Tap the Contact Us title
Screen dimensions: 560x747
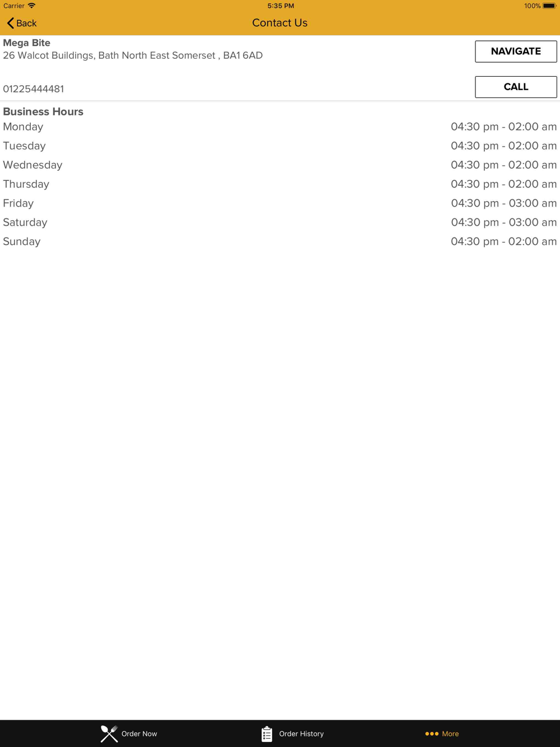pos(280,23)
